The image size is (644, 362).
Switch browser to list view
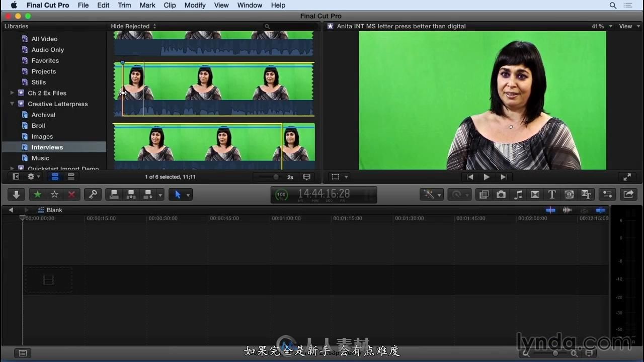click(x=71, y=177)
